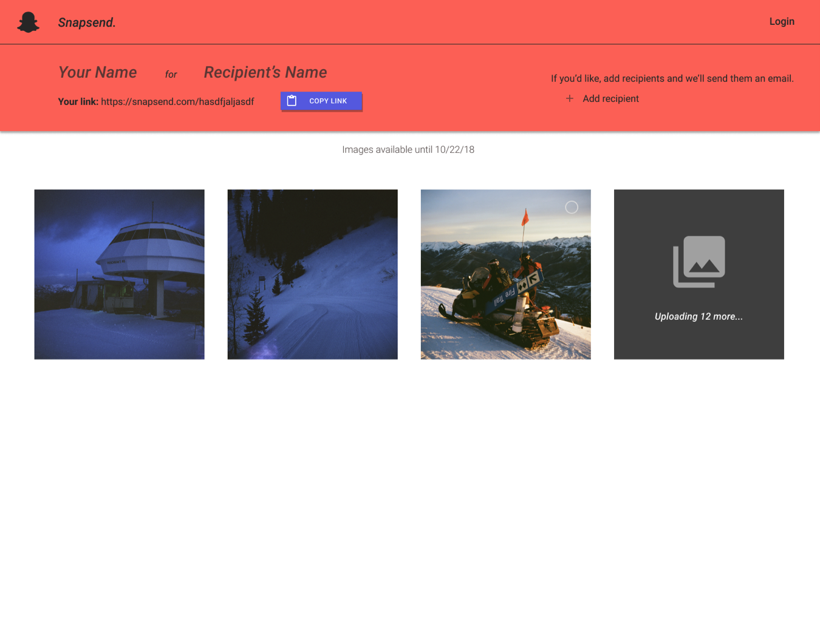The image size is (820, 644).
Task: Edit the Recipient's Name field
Action: coord(265,72)
